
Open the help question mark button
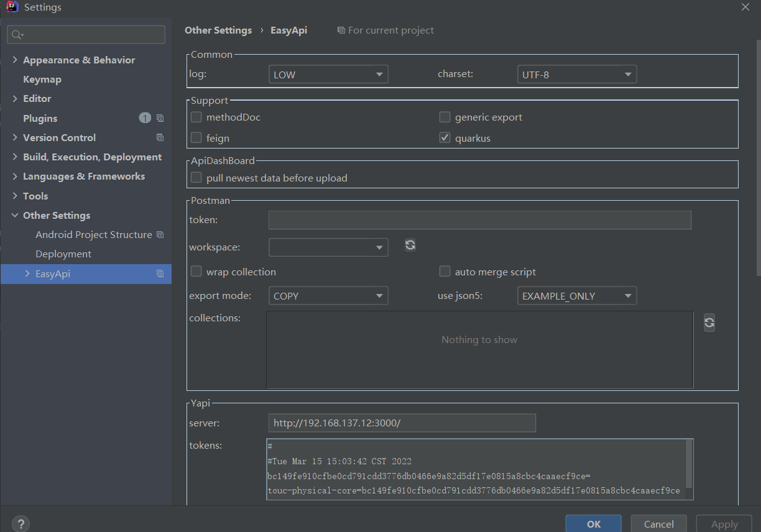click(21, 524)
